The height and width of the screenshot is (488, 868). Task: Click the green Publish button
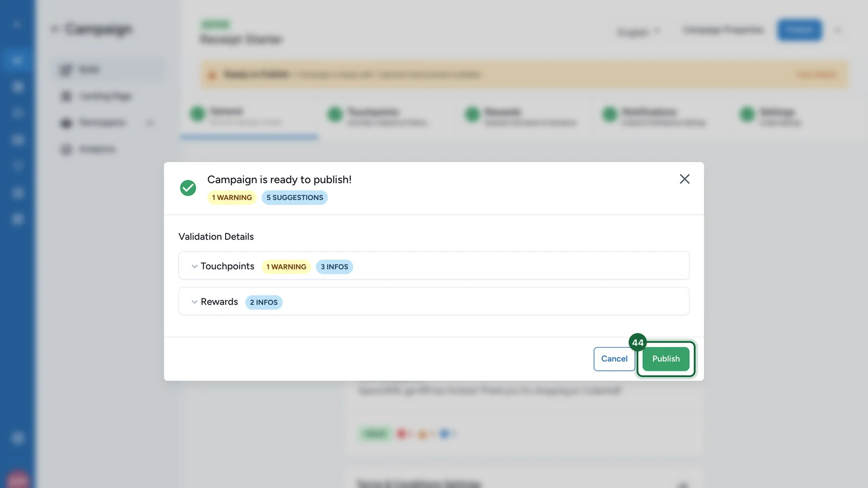666,359
